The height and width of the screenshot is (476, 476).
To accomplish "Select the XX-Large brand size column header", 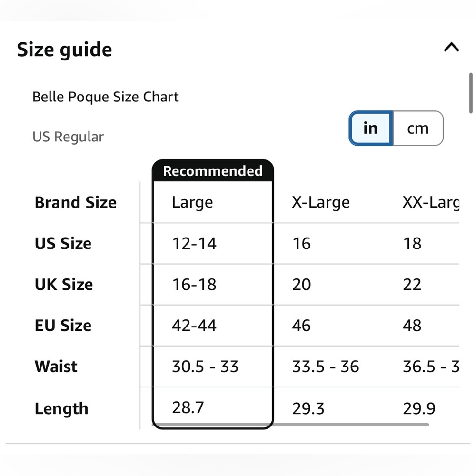I will tap(430, 202).
